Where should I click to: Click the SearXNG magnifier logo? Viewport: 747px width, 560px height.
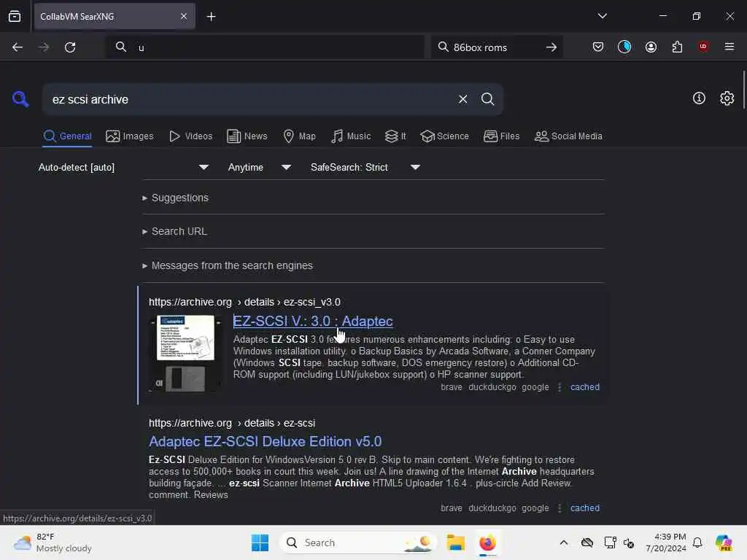[x=20, y=99]
